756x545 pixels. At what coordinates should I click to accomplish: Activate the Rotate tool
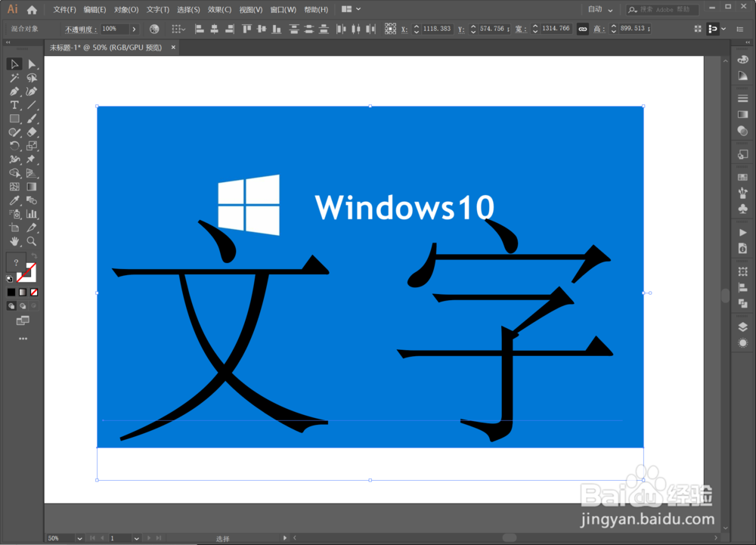(x=14, y=146)
